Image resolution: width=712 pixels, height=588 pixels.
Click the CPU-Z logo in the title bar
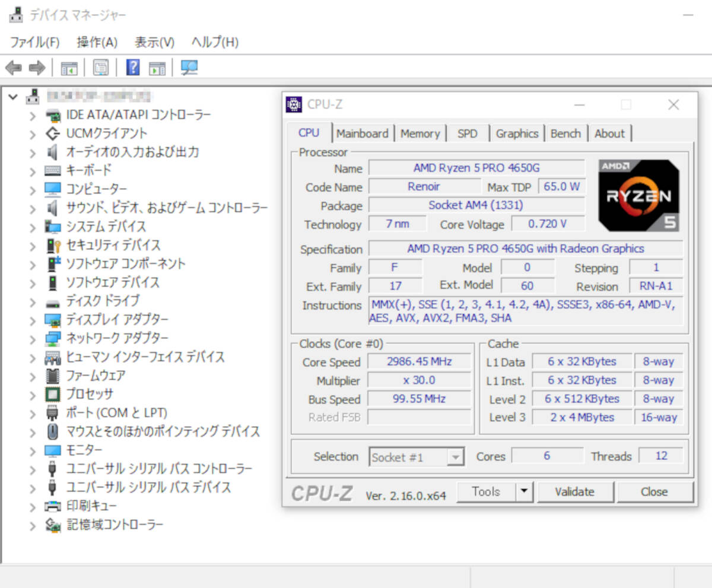[x=293, y=104]
